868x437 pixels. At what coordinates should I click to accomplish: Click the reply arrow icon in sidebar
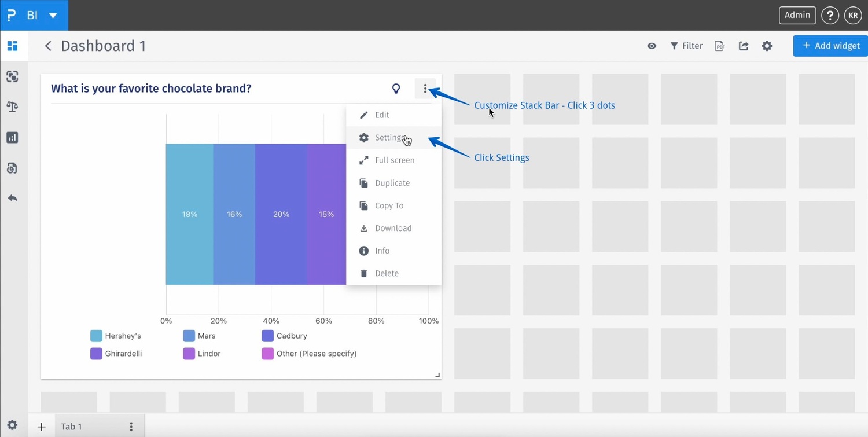12,198
